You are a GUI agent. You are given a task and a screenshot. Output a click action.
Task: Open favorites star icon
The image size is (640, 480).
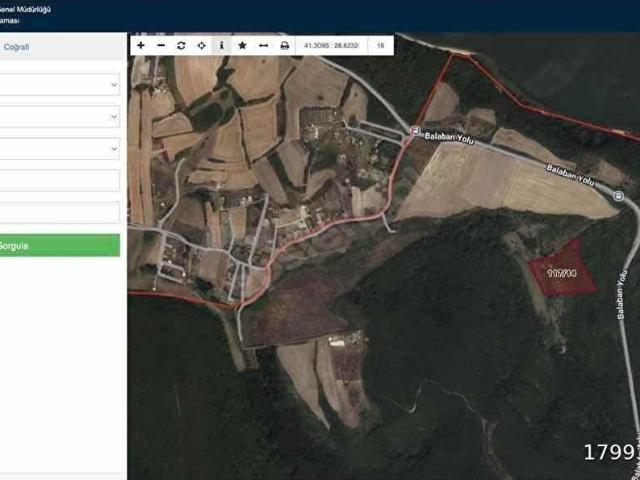pos(242,45)
